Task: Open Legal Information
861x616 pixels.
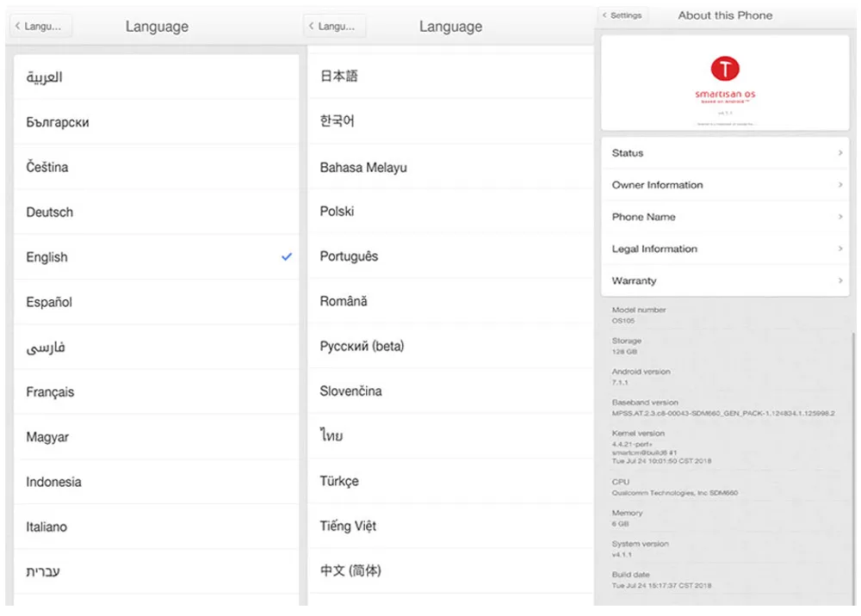Action: (725, 249)
